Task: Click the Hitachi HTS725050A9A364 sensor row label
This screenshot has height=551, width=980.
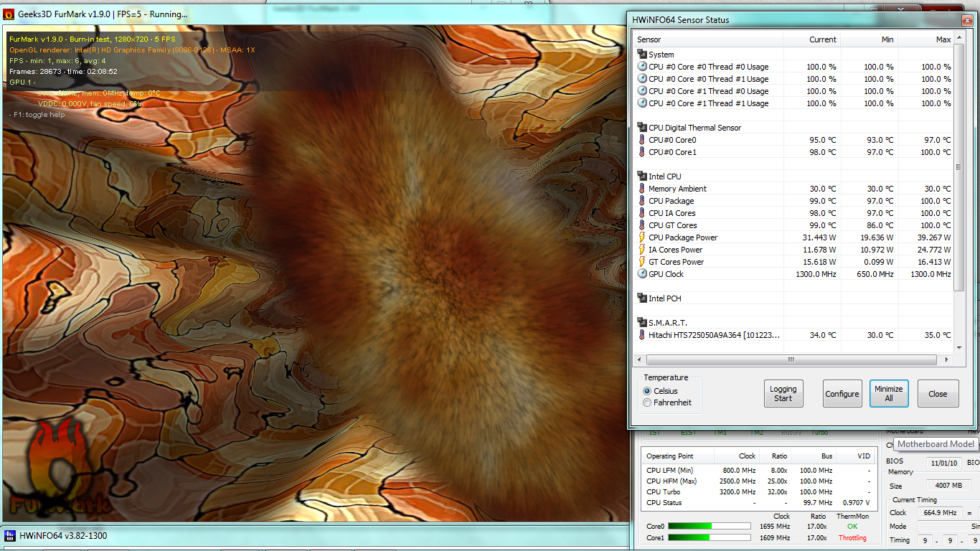Action: (714, 335)
